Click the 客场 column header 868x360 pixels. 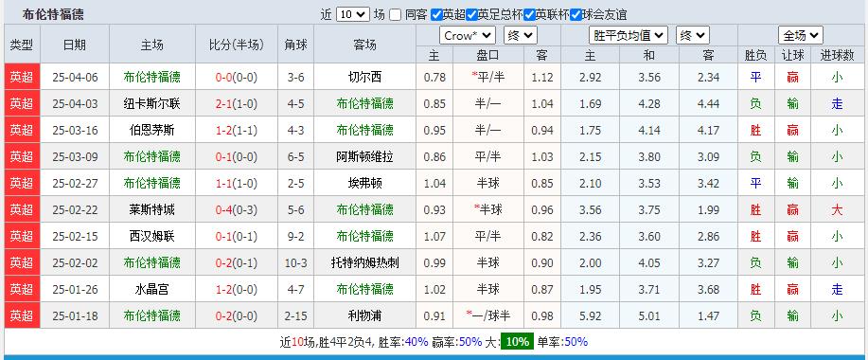364,45
